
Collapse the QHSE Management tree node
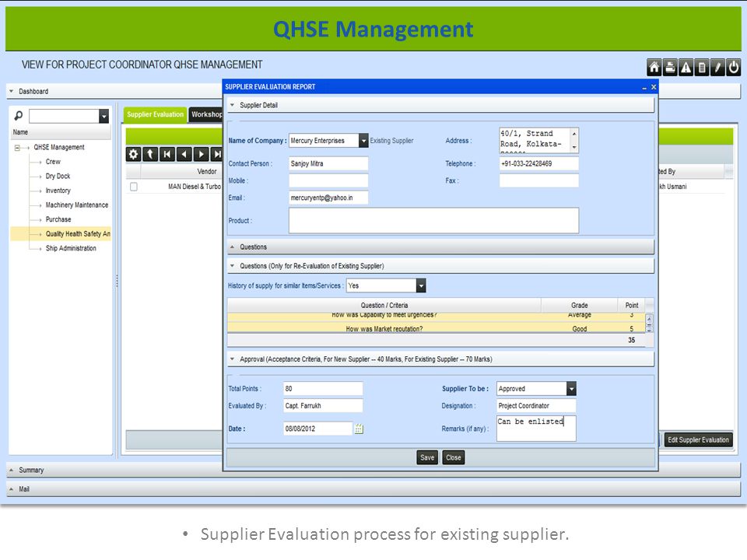pyautogui.click(x=17, y=148)
